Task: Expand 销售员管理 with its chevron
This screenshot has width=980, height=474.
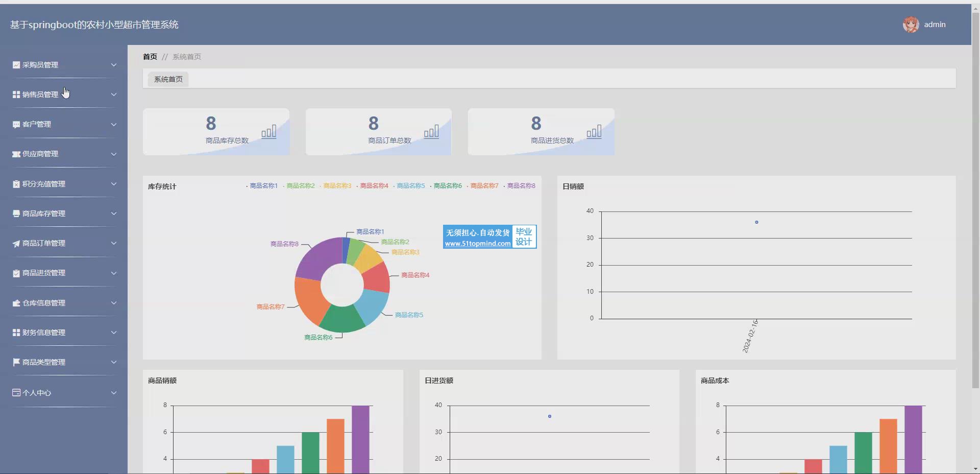Action: pos(114,94)
